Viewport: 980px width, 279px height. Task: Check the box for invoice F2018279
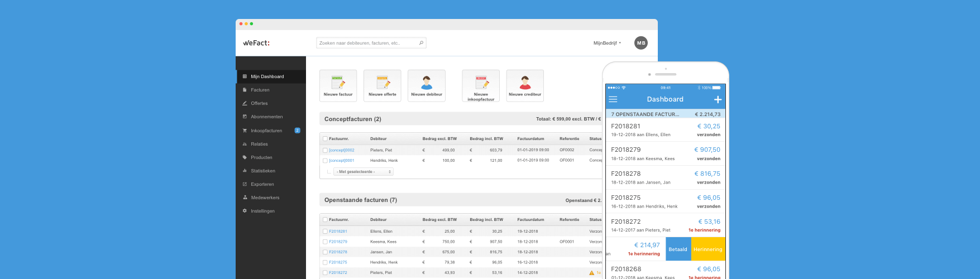[325, 242]
